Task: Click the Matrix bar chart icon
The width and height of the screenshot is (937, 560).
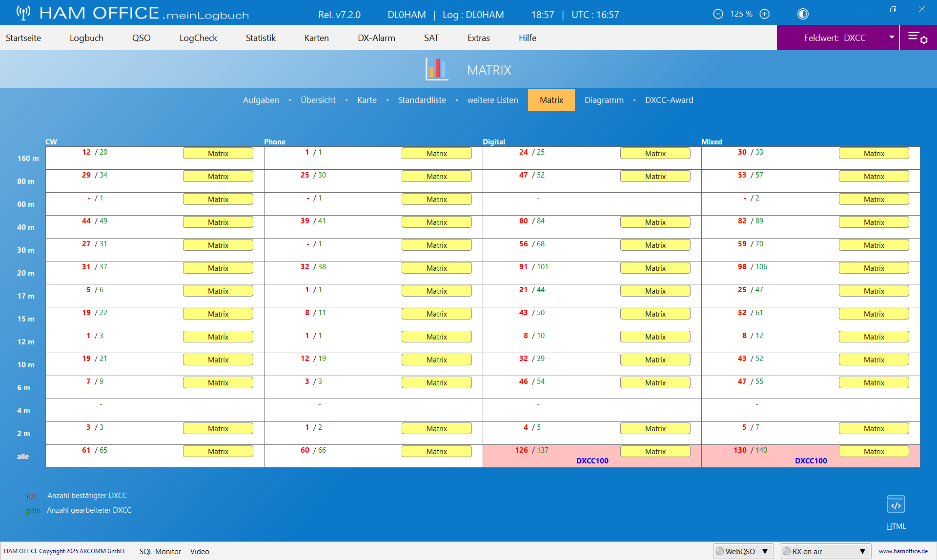Action: click(436, 69)
